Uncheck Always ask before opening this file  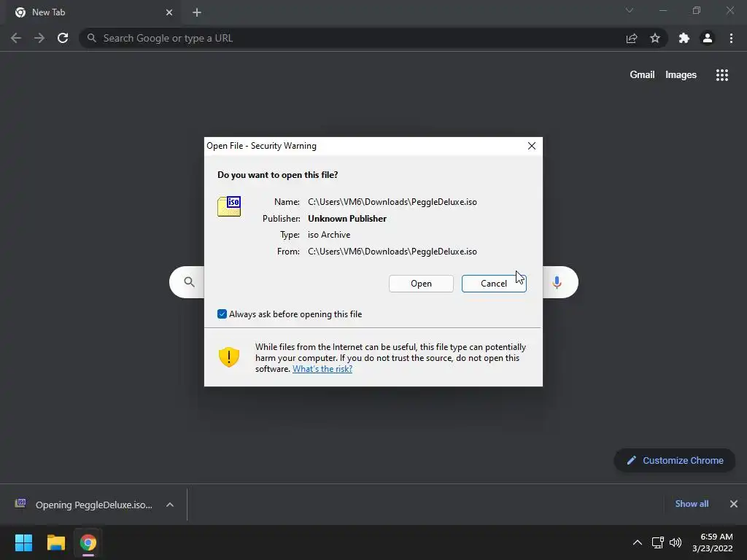coord(222,314)
